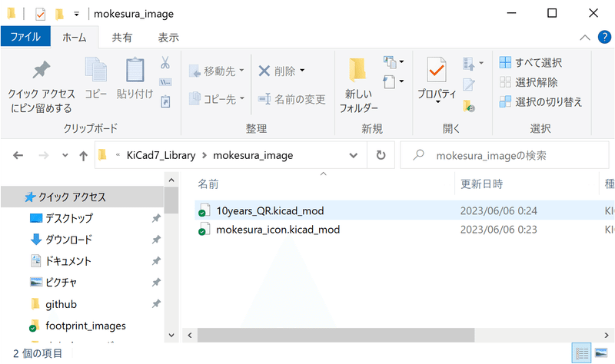615x364 pixels.
Task: Create a new folder (新しいフォルダー)
Action: pyautogui.click(x=358, y=85)
